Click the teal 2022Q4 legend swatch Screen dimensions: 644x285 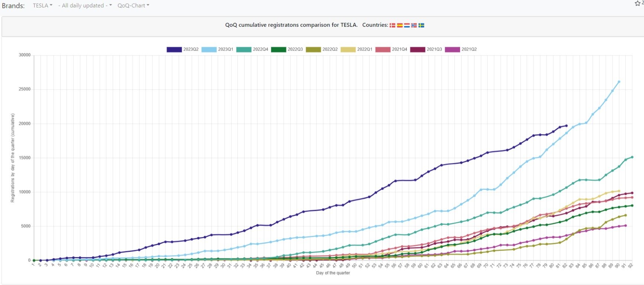(x=244, y=49)
